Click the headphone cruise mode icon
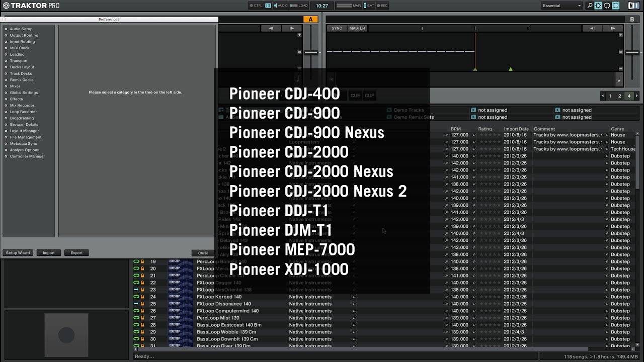Screen dimensions: 644x362 click(x=607, y=6)
